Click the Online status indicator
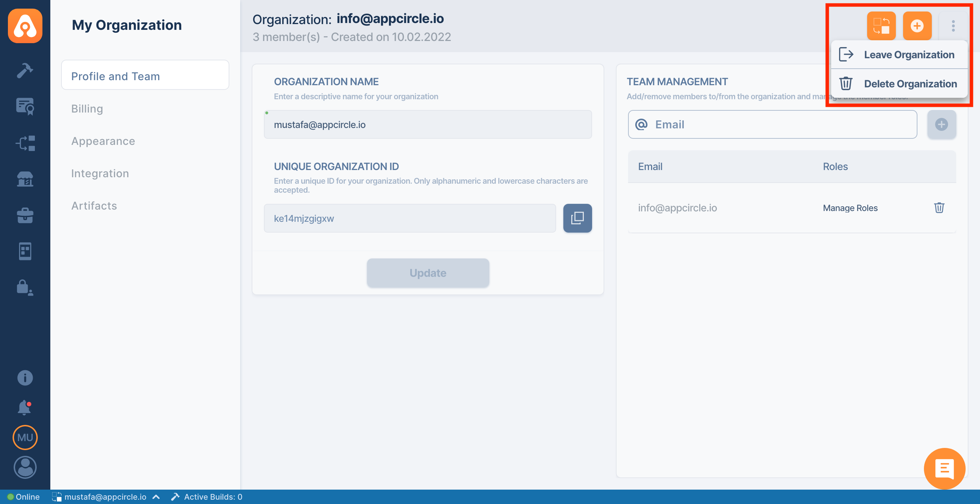This screenshot has width=980, height=504. pyautogui.click(x=24, y=497)
